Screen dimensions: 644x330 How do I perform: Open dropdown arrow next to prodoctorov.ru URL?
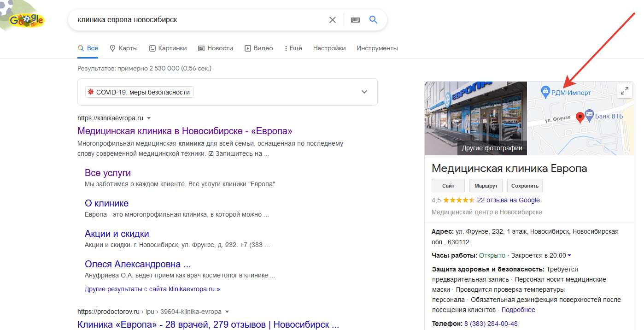[227, 312]
